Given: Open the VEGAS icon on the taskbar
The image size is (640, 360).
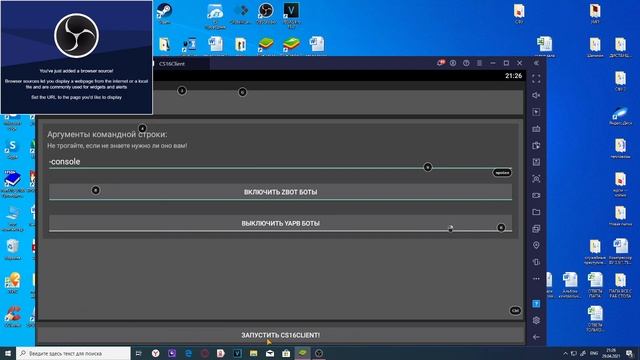Looking at the screenshot, I should pos(237,353).
